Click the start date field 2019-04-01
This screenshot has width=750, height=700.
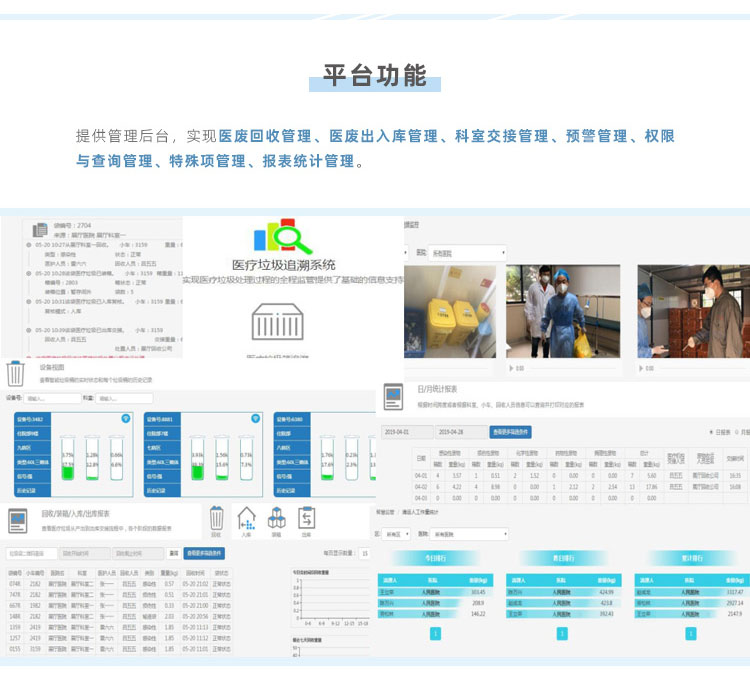(x=407, y=432)
